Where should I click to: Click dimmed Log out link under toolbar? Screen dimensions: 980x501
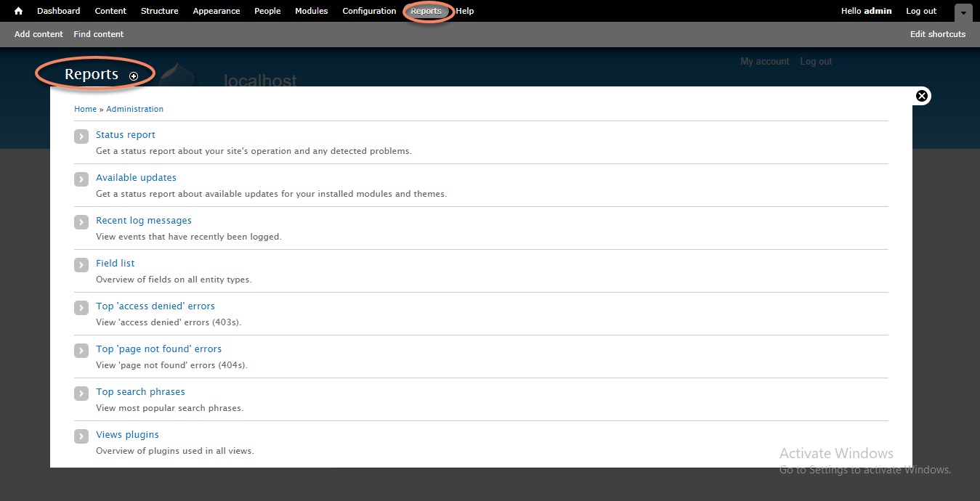[816, 62]
